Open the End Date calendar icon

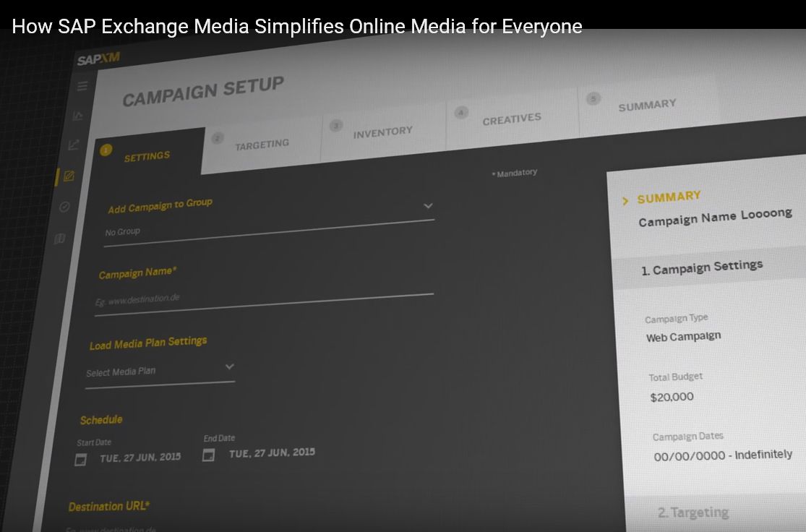tap(208, 455)
